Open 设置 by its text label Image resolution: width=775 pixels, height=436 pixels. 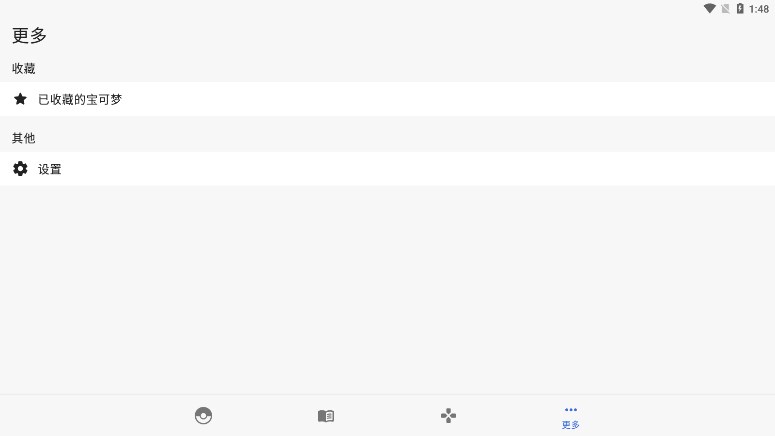50,169
